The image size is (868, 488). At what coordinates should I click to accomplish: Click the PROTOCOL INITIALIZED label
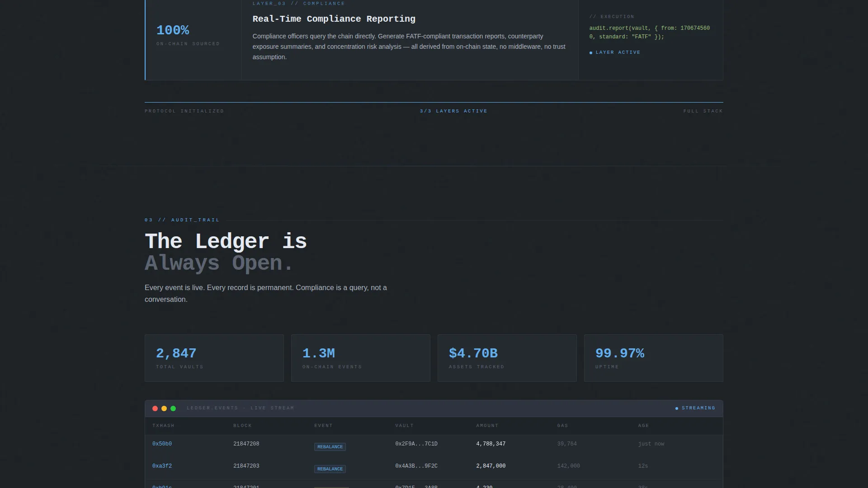(x=184, y=111)
